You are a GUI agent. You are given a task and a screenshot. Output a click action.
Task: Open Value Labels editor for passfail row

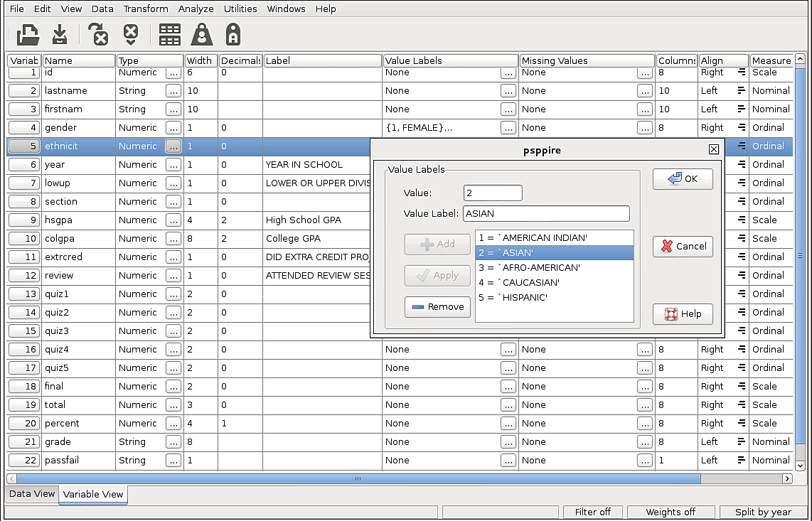(x=508, y=461)
